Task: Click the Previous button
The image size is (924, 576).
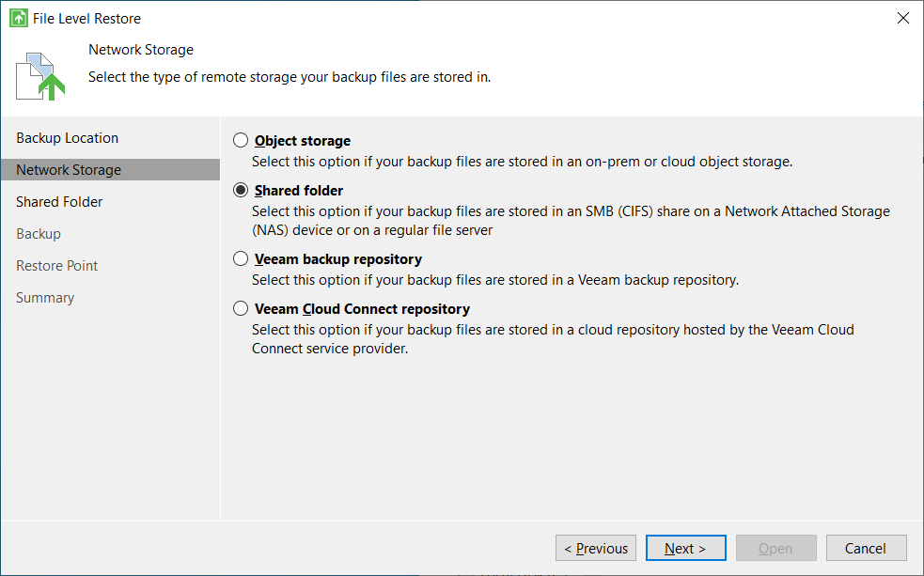Action: click(596, 549)
